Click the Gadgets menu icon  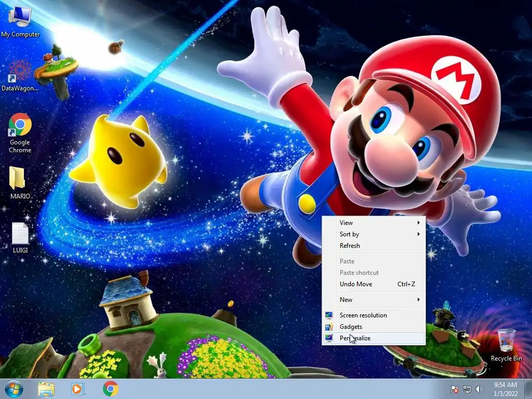point(329,327)
